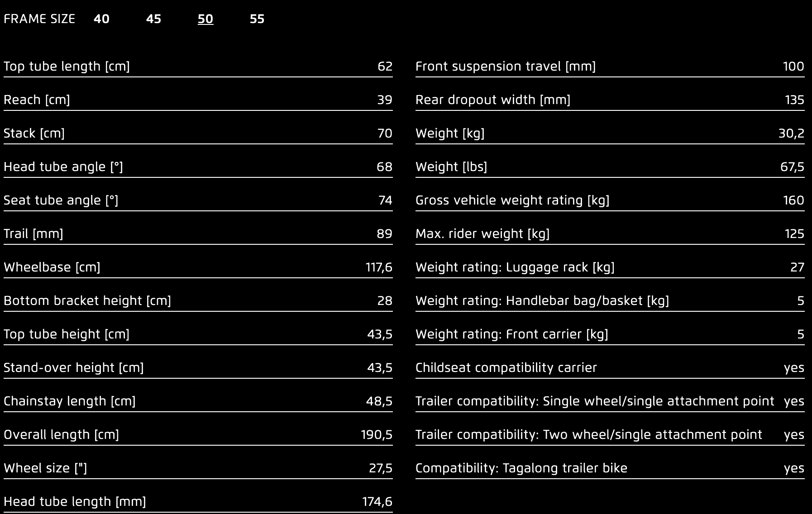Switch to frame size 45
The image size is (812, 514).
pos(153,19)
